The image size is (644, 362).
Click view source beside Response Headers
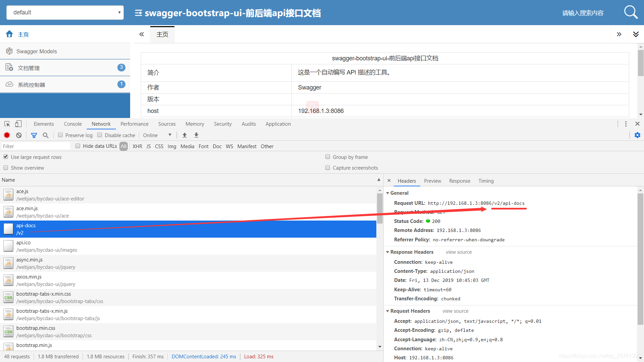459,252
